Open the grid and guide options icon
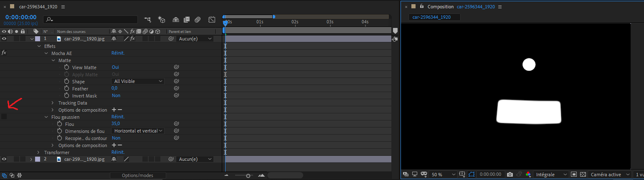Viewport: 644px width, 180px height. (462, 175)
